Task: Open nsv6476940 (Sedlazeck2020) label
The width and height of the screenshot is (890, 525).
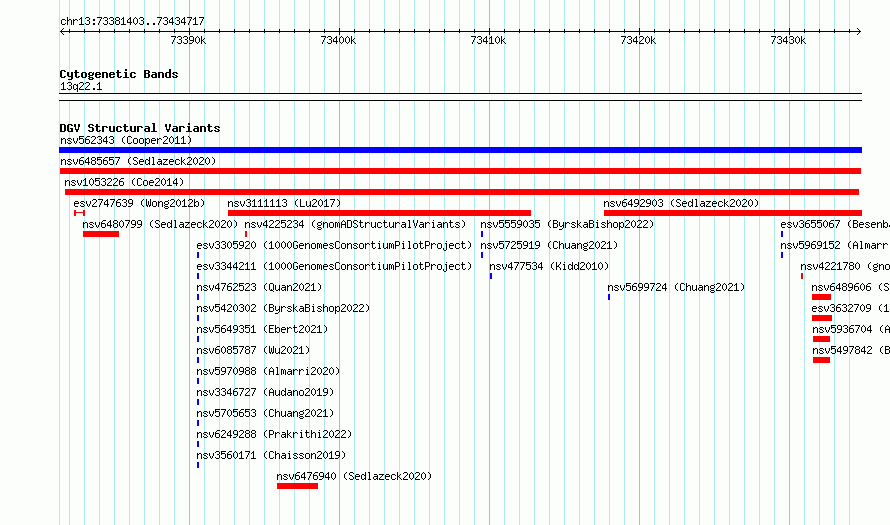Action: pos(354,476)
